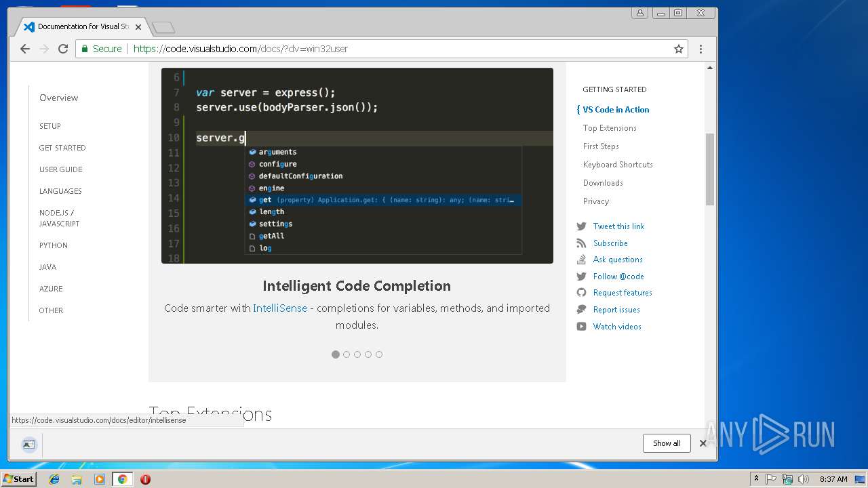
Task: Select third carousel dot indicator
Action: click(x=357, y=354)
